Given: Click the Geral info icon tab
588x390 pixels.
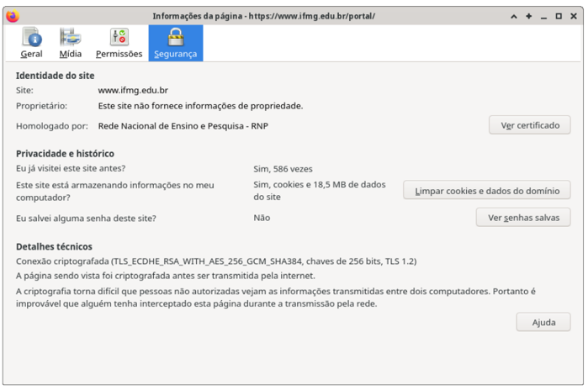Looking at the screenshot, I should point(32,43).
